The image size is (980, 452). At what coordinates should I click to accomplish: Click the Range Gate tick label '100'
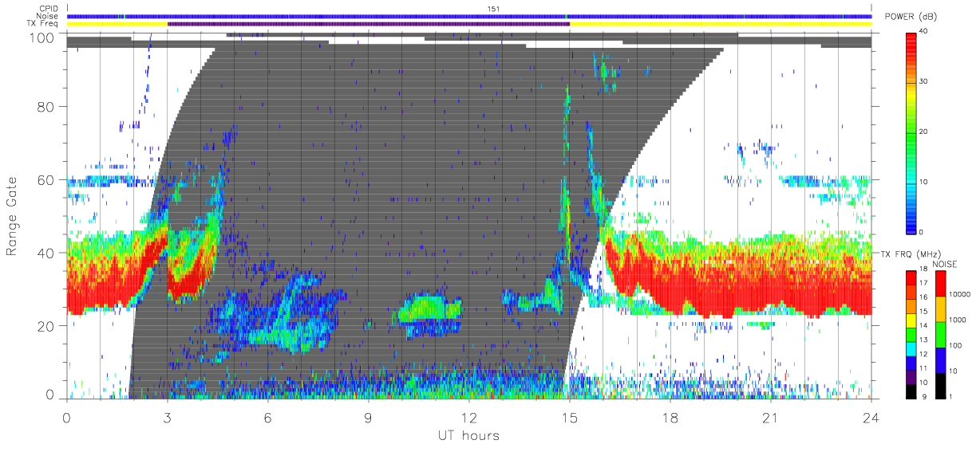[x=43, y=37]
